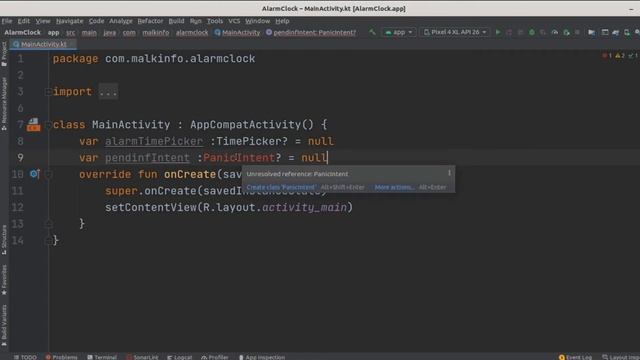Image resolution: width=640 pixels, height=360 pixels.
Task: Open Project Structure folder icon
Action: tap(591, 32)
